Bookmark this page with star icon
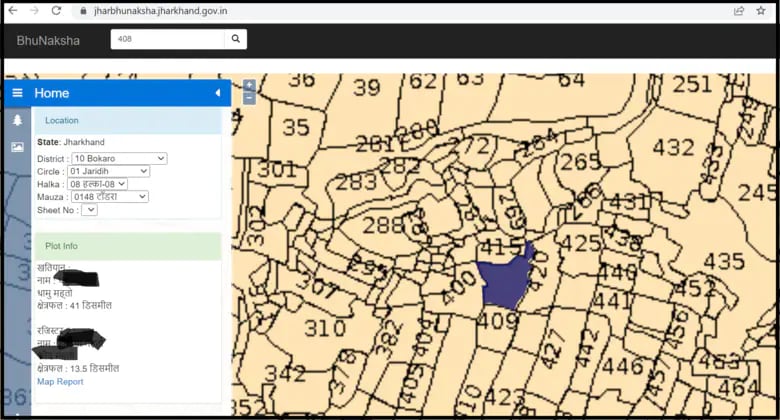Image resolution: width=780 pixels, height=420 pixels. click(x=761, y=10)
